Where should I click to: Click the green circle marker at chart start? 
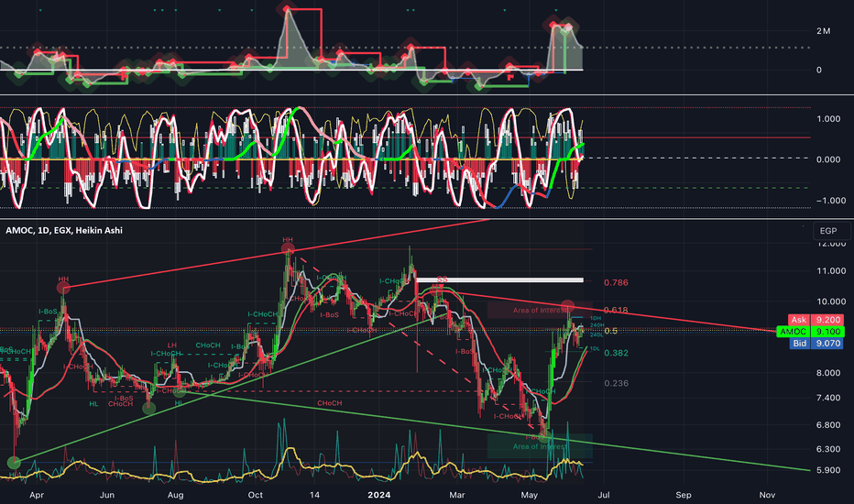coord(14,463)
